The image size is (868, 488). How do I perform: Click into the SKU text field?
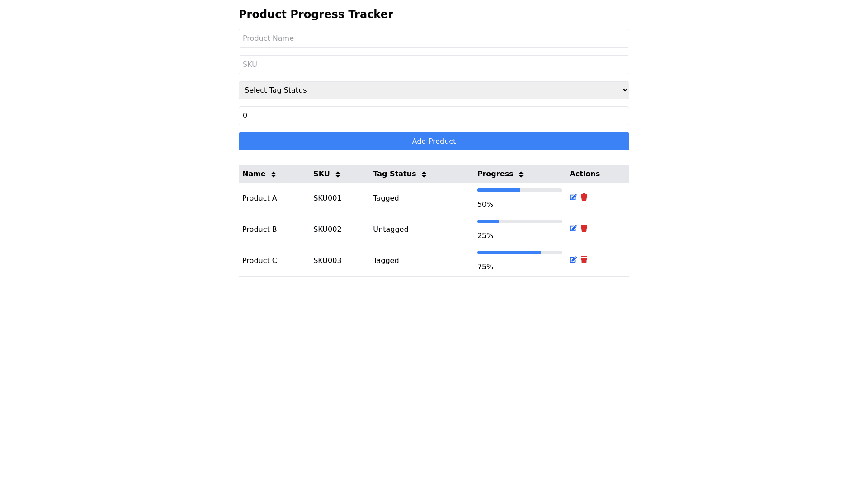[x=434, y=65]
